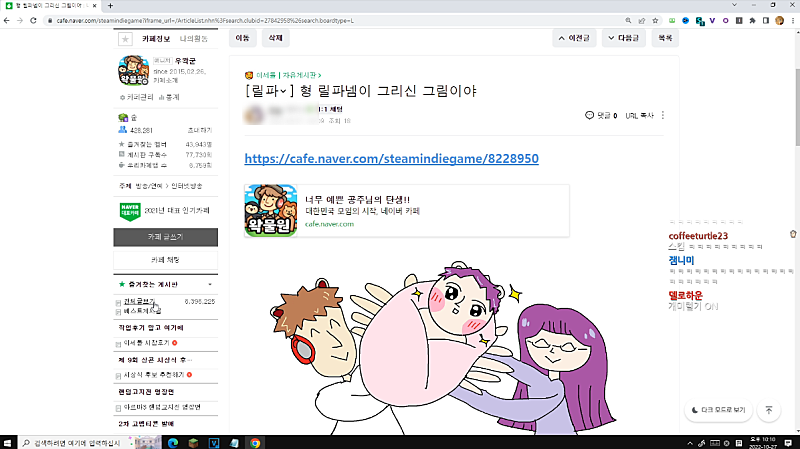Bookmark this page with the star icon
Viewport: 800px width, 449px height.
click(x=655, y=20)
